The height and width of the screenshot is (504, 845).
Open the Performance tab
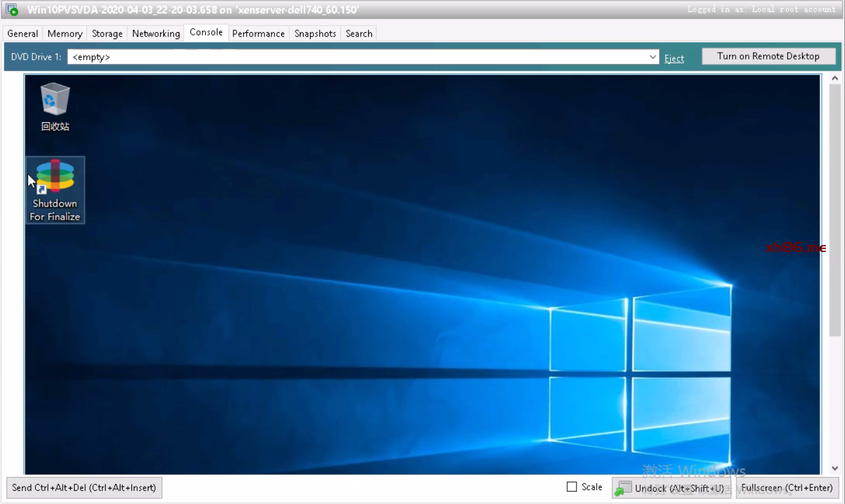pos(258,34)
